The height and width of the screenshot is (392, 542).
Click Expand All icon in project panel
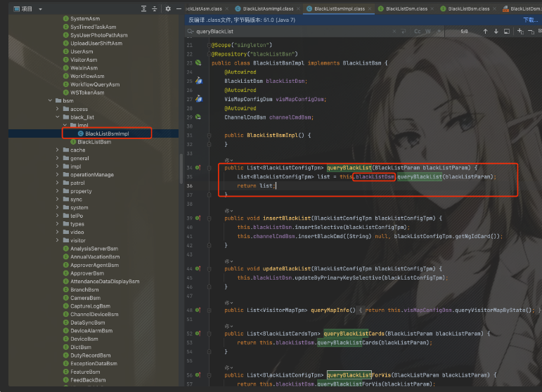point(144,9)
